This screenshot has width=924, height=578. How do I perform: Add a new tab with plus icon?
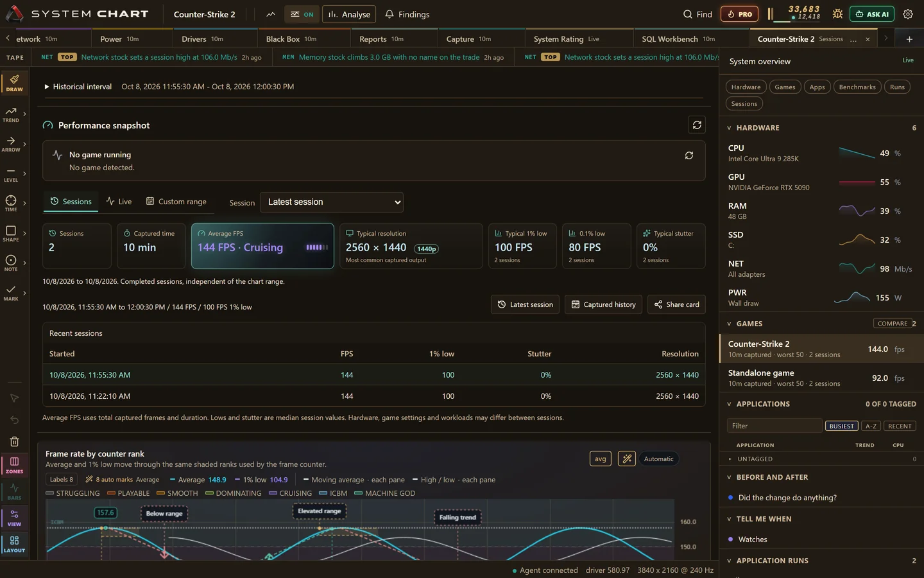point(909,39)
